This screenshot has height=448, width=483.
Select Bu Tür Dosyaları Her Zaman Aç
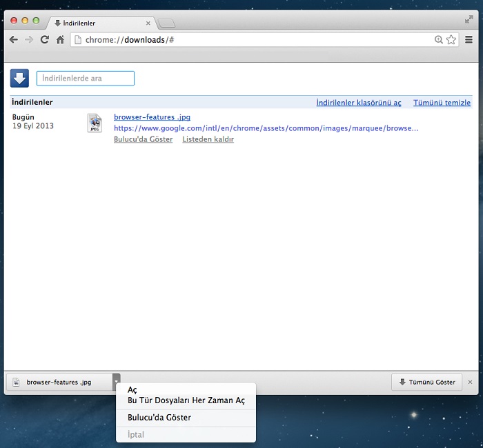[186, 400]
